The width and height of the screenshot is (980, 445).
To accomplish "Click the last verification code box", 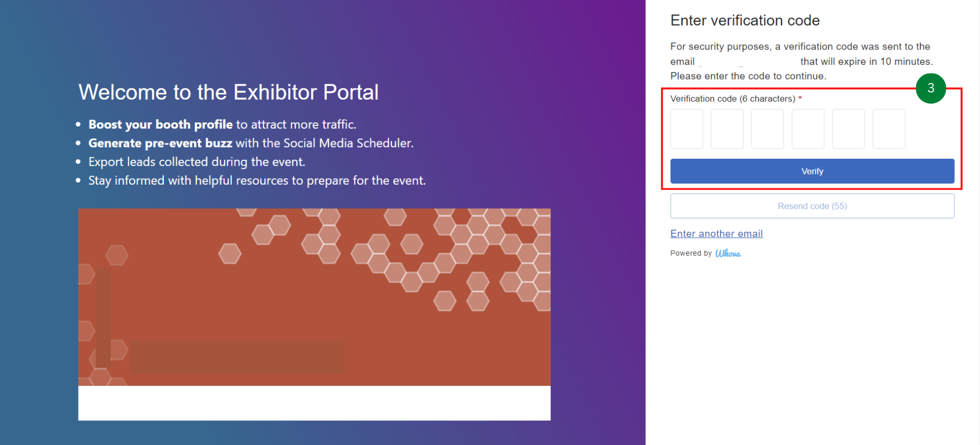I will tap(888, 129).
